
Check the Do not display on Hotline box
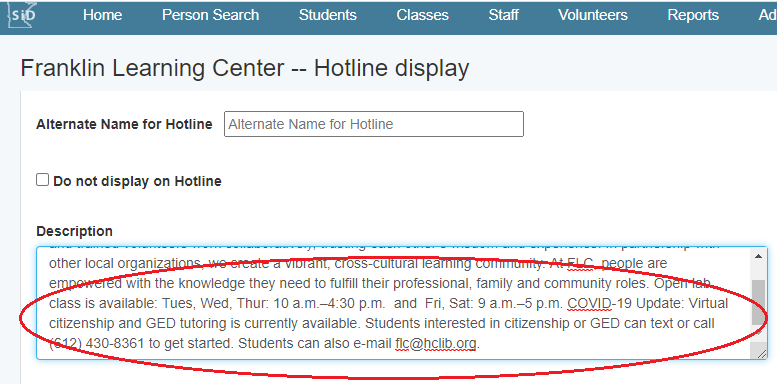pyautogui.click(x=43, y=180)
